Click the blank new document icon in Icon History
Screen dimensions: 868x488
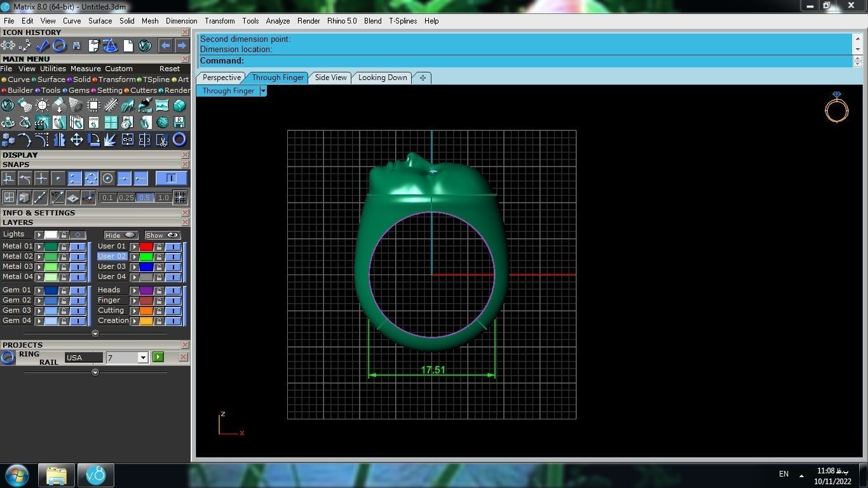pyautogui.click(x=128, y=46)
